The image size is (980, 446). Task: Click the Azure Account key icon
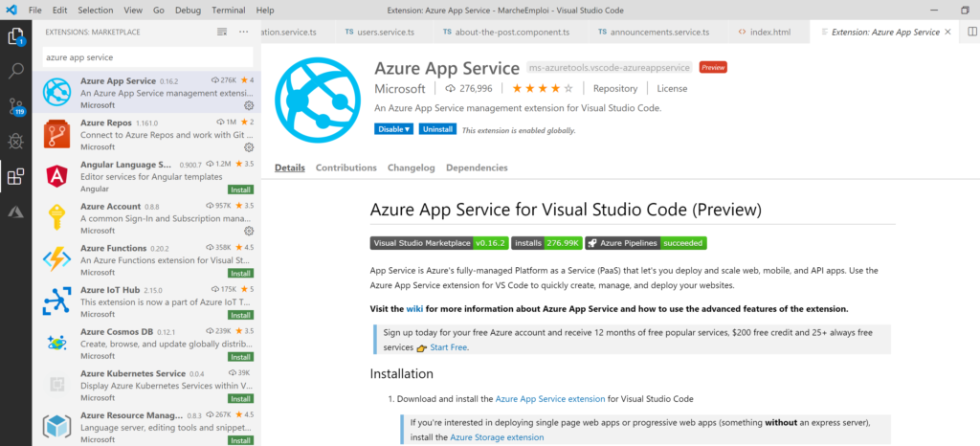click(56, 218)
